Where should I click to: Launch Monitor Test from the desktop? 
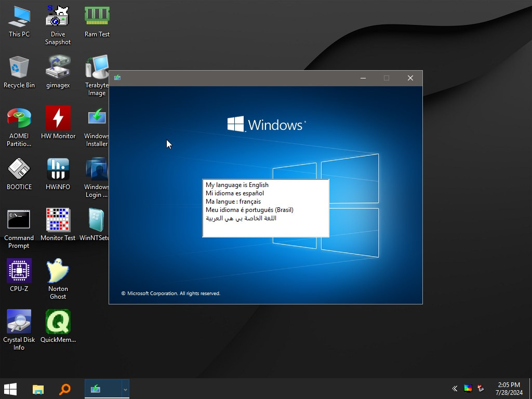point(58,225)
